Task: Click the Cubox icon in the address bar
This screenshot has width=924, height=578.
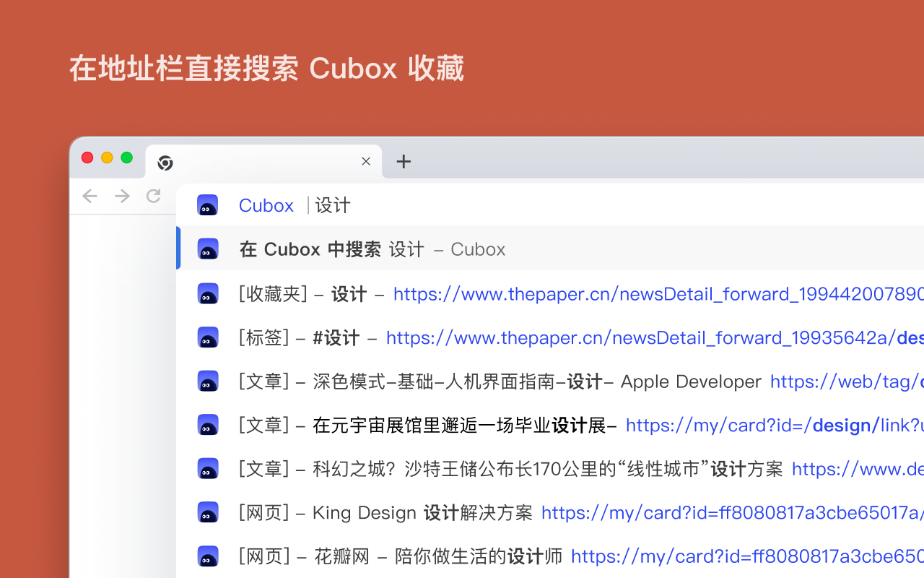Action: [208, 205]
